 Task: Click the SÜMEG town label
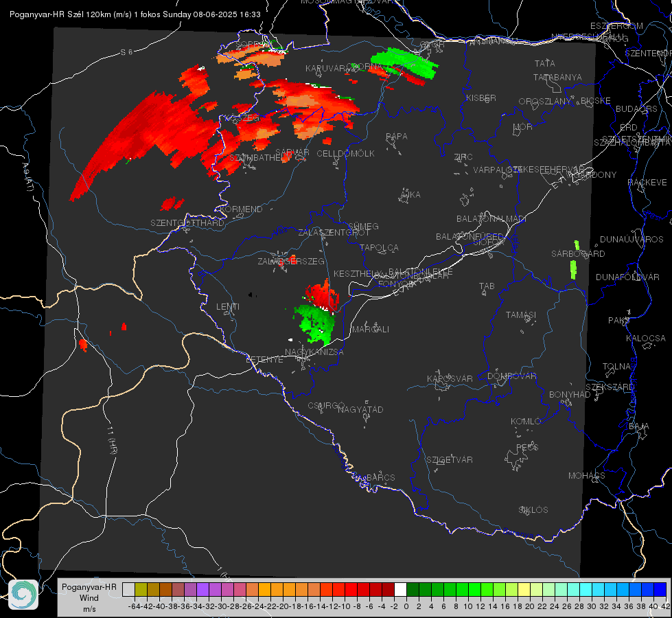point(363,226)
